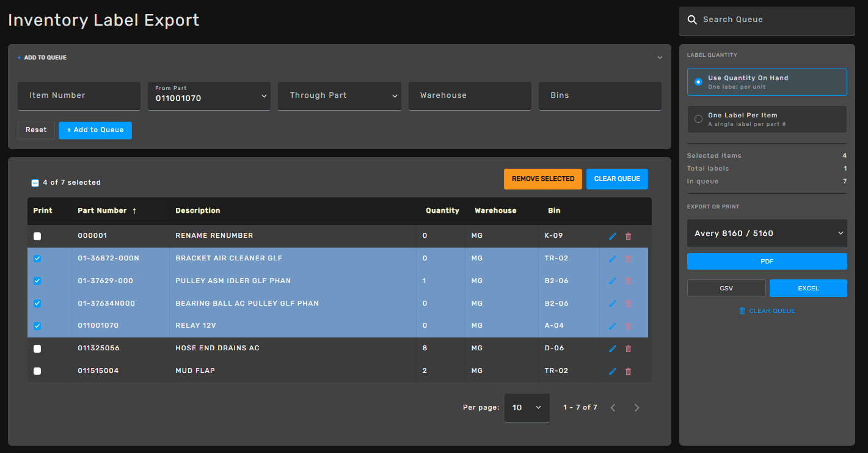Export labels with the PDF button
Image resolution: width=868 pixels, height=453 pixels.
coord(767,262)
